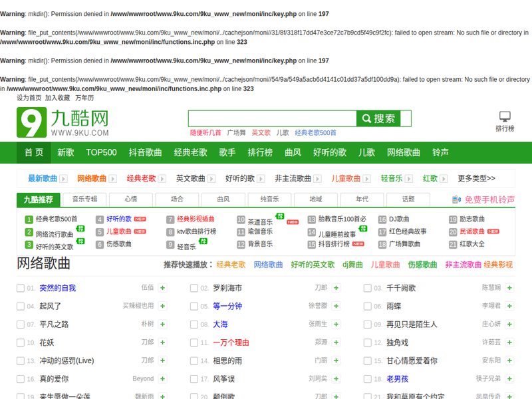This screenshot has height=399, width=532.
Task: Click the 免费手机铃声 ringtone icon
Action: 456,199
